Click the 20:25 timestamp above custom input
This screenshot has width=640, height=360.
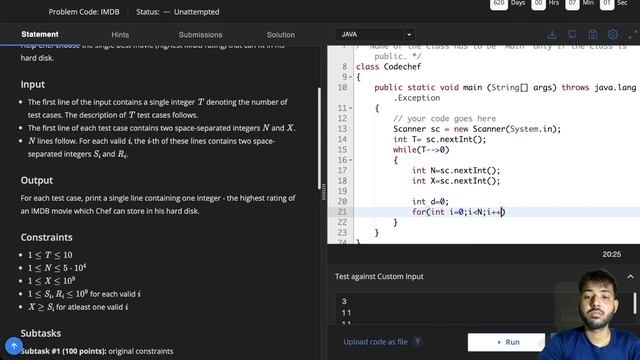tap(611, 254)
